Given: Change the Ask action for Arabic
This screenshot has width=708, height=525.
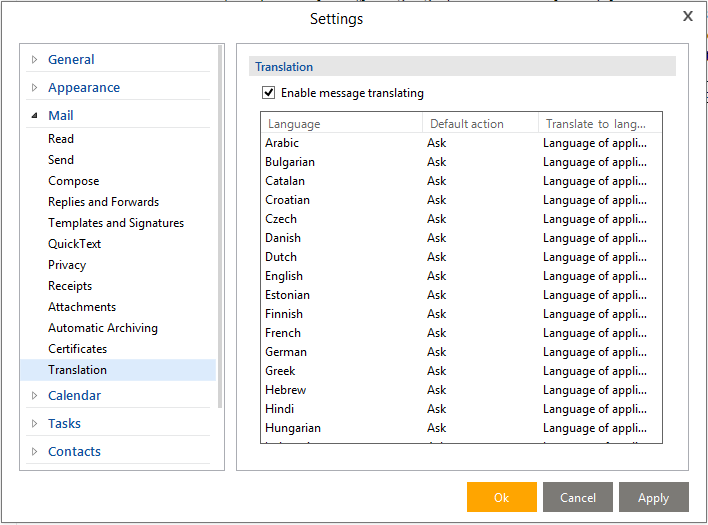Looking at the screenshot, I should click(x=437, y=143).
